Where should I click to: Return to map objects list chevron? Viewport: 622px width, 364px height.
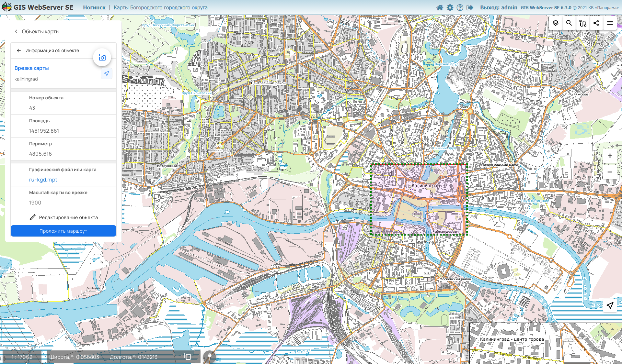16,31
